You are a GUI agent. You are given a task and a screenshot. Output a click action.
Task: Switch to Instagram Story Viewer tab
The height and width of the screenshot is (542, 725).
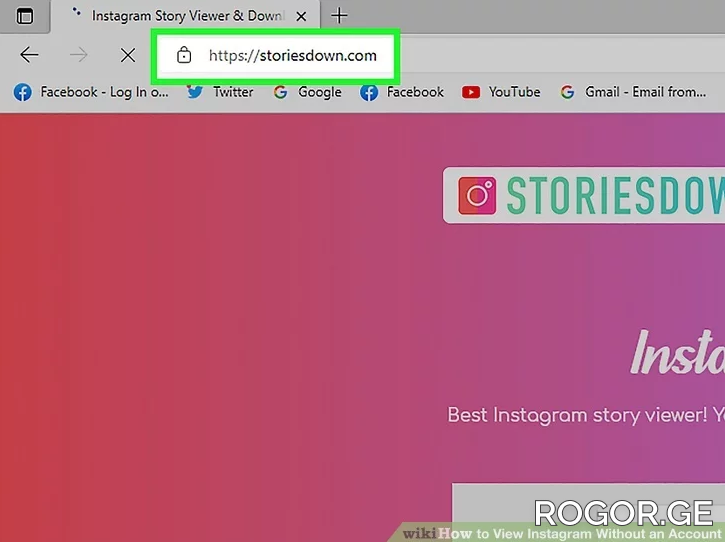[185, 16]
